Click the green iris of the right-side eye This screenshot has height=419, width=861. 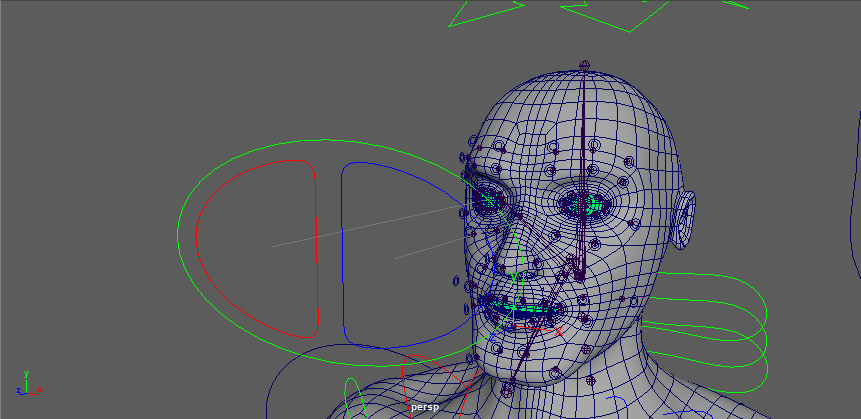(x=590, y=205)
